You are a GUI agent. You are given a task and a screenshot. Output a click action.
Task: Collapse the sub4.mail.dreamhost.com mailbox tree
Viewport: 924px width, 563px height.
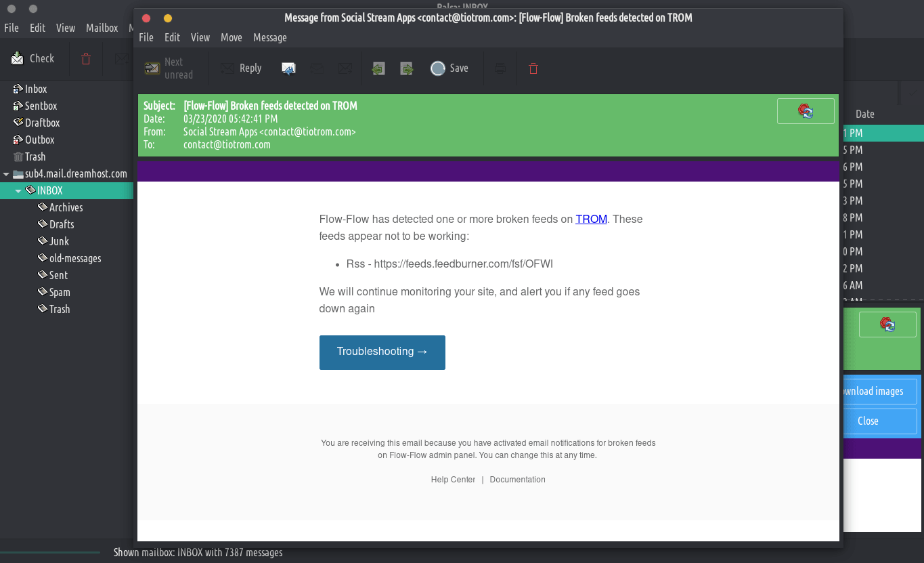[6, 174]
